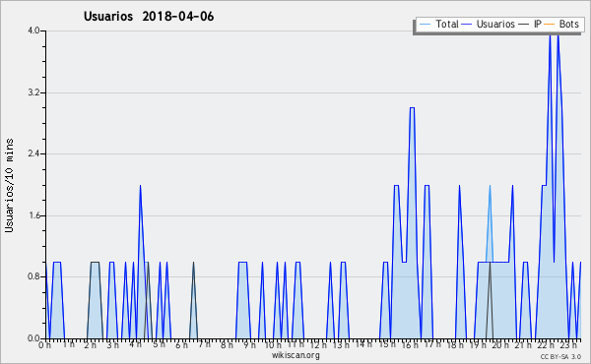Click the '14 h' x-axis label

tap(363, 344)
